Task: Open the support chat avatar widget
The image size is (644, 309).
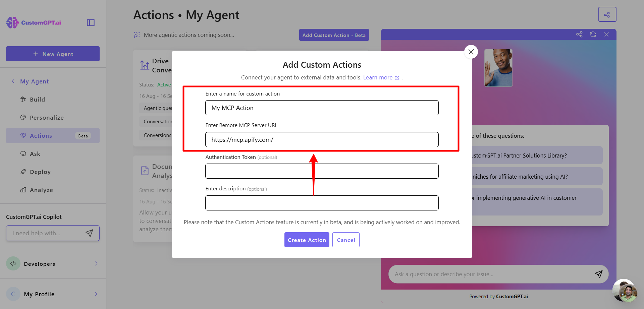Action: click(625, 291)
